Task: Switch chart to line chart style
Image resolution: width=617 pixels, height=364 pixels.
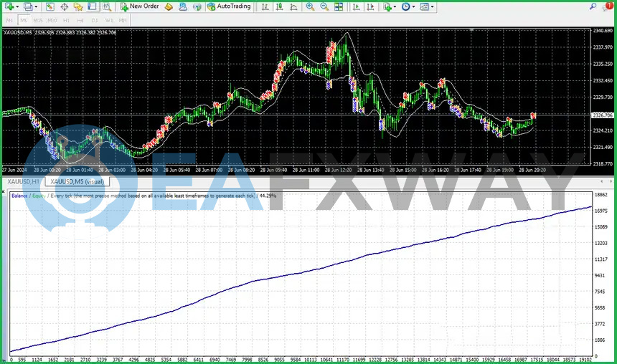Action: (293, 6)
